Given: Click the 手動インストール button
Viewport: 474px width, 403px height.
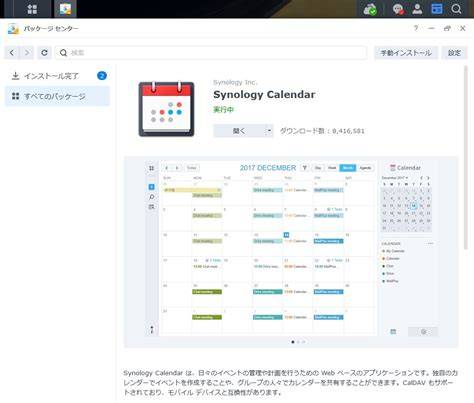Looking at the screenshot, I should click(x=406, y=53).
